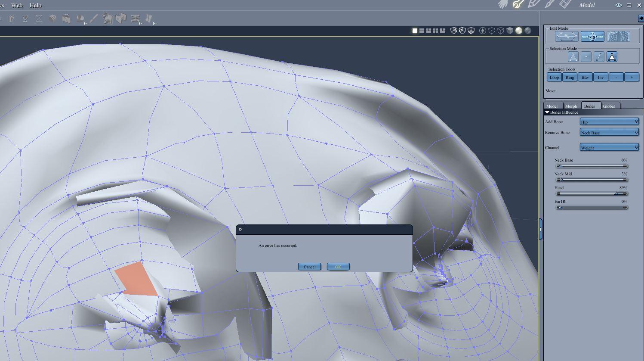644x361 pixels.
Task: Click the hand icon in the top bar
Action: [x=503, y=4]
